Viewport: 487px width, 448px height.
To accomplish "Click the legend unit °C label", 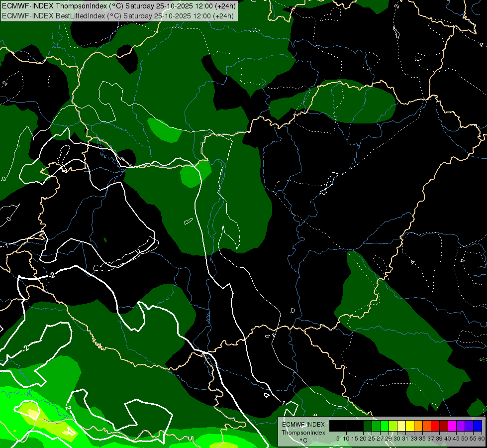I will coord(304,441).
